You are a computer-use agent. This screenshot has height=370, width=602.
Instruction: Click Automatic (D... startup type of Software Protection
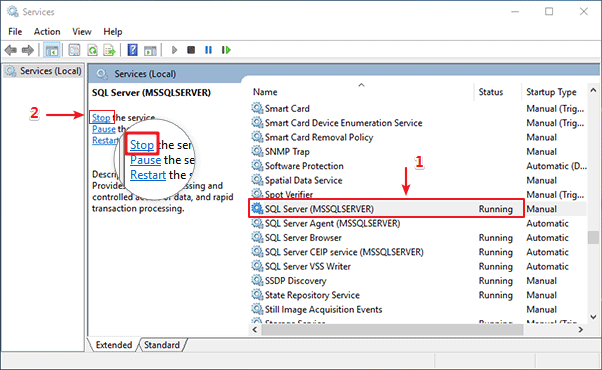[556, 166]
